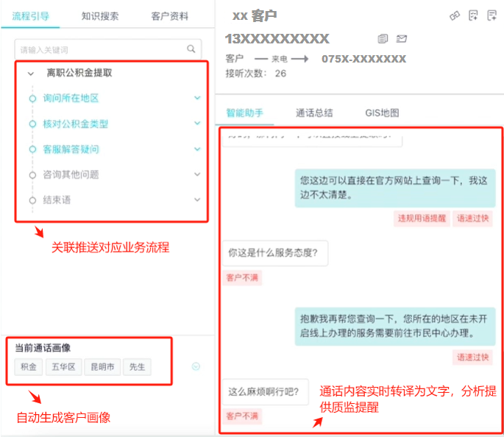The image size is (504, 437).
Task: Open the 知识搜索 tab
Action: pos(100,15)
